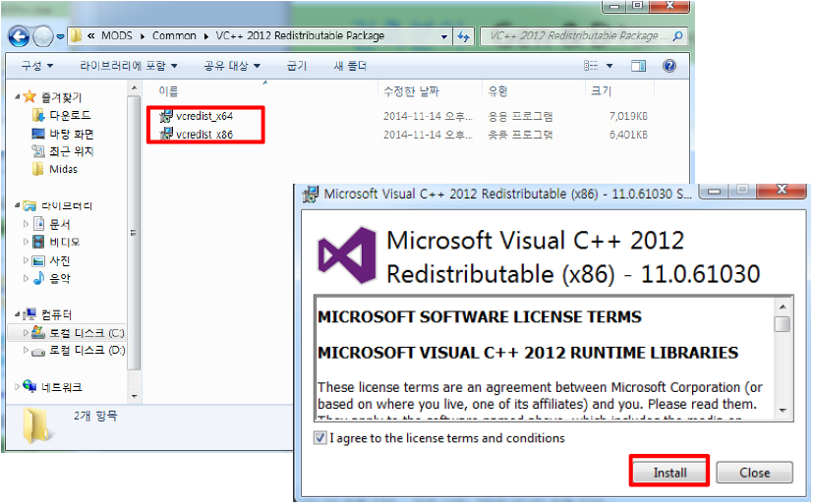Select 컴퓨터 in the navigation pane
Viewport: 813px width, 504px height.
pyautogui.click(x=56, y=314)
